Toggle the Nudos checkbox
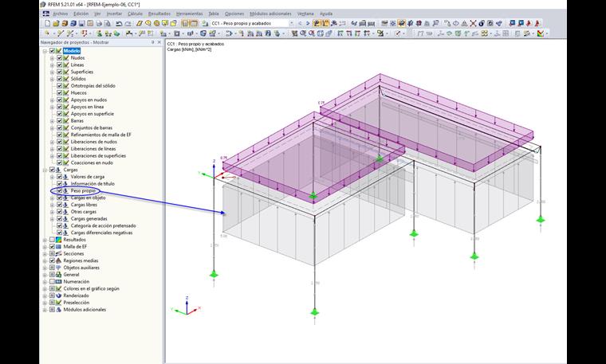 [x=60, y=58]
